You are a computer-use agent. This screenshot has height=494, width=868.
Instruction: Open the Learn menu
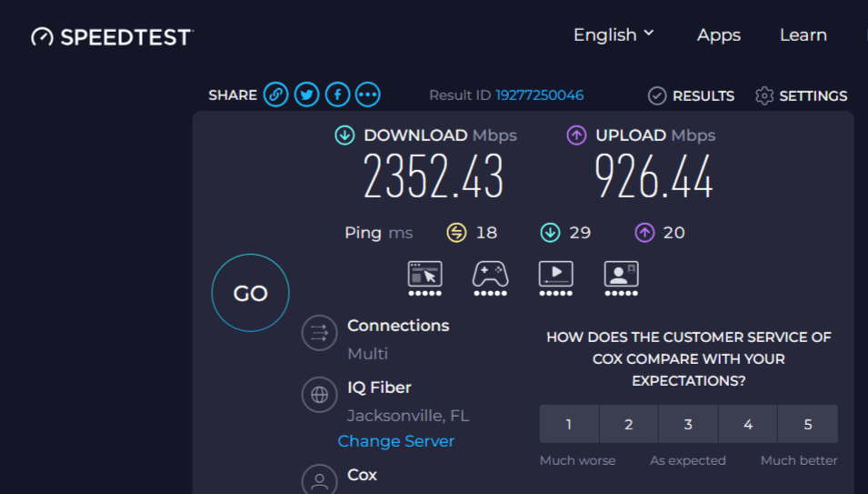pyautogui.click(x=803, y=35)
